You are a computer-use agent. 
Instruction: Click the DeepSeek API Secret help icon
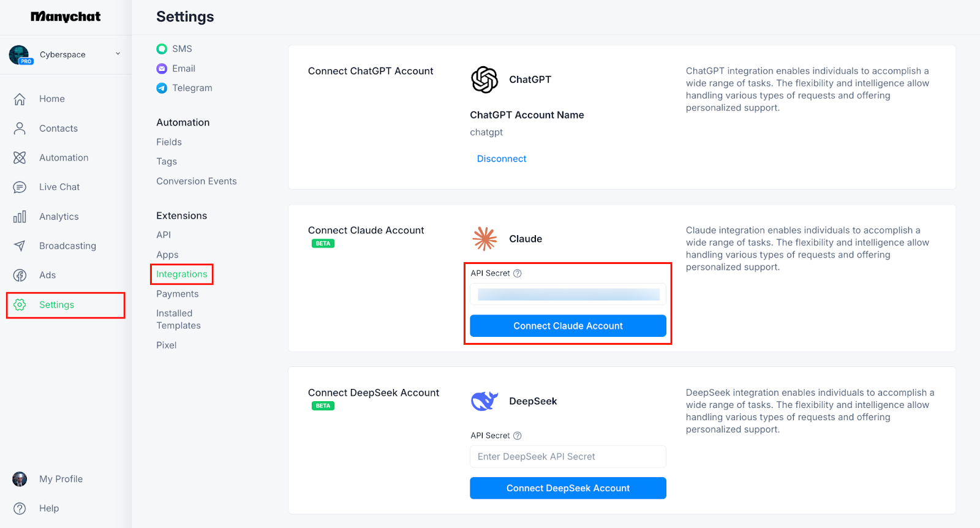[518, 436]
